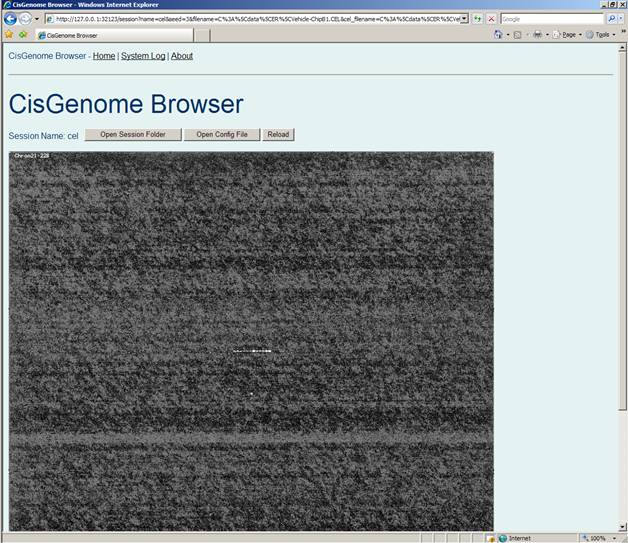
Task: Stop loading with the red X icon
Action: coord(491,19)
